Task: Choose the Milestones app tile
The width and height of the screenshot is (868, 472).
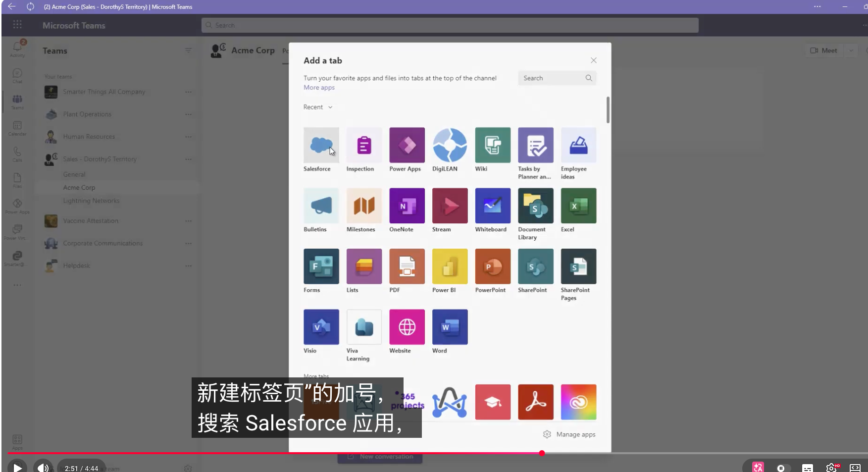Action: pos(364,206)
